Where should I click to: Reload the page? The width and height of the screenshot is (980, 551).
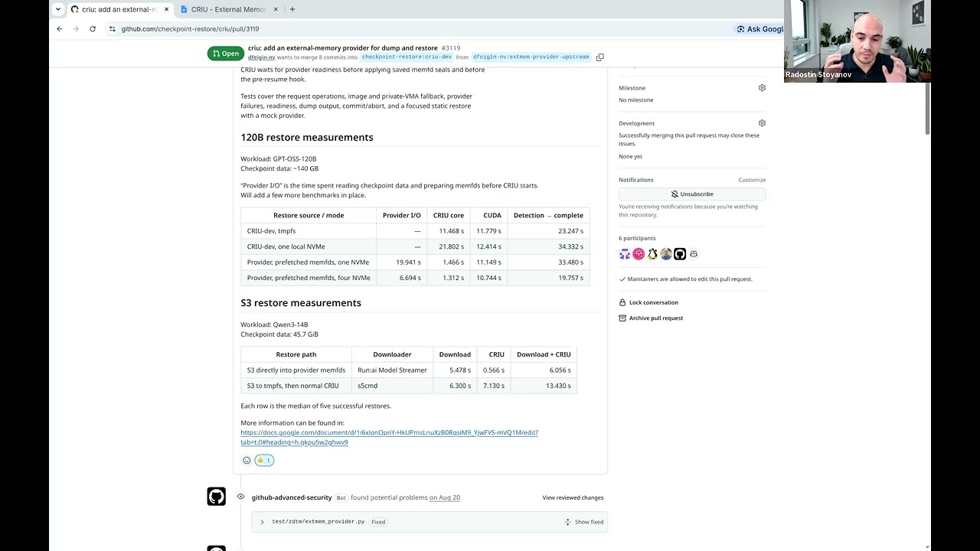point(93,29)
